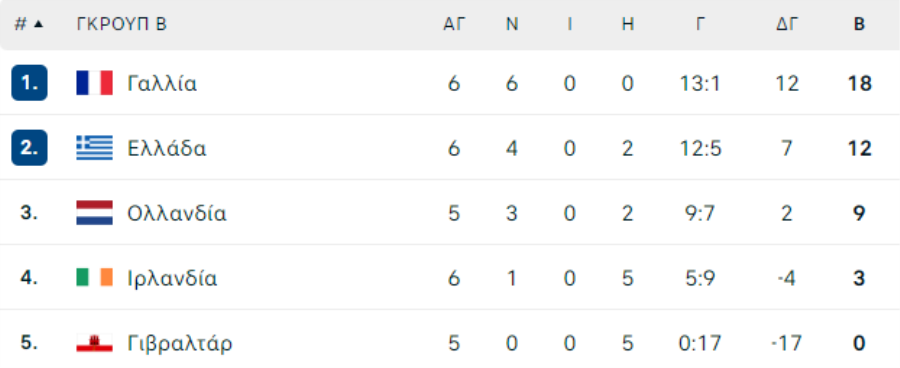Open the Ελλάδα team link

tap(167, 149)
